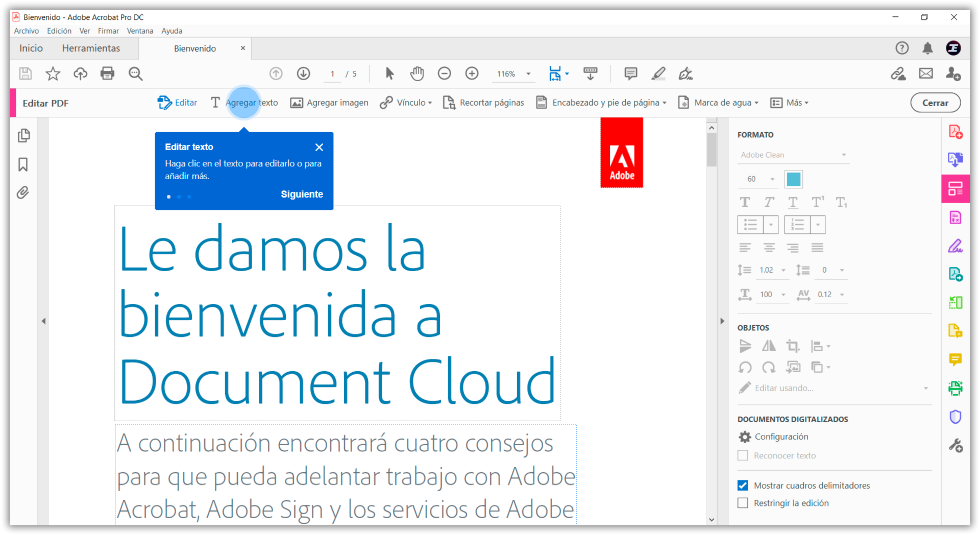Click the print icon in the toolbar
980x535 pixels.
pyautogui.click(x=107, y=74)
